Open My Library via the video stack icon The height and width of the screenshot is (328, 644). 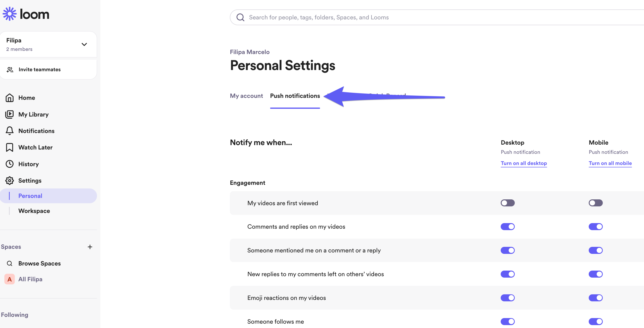pos(9,114)
